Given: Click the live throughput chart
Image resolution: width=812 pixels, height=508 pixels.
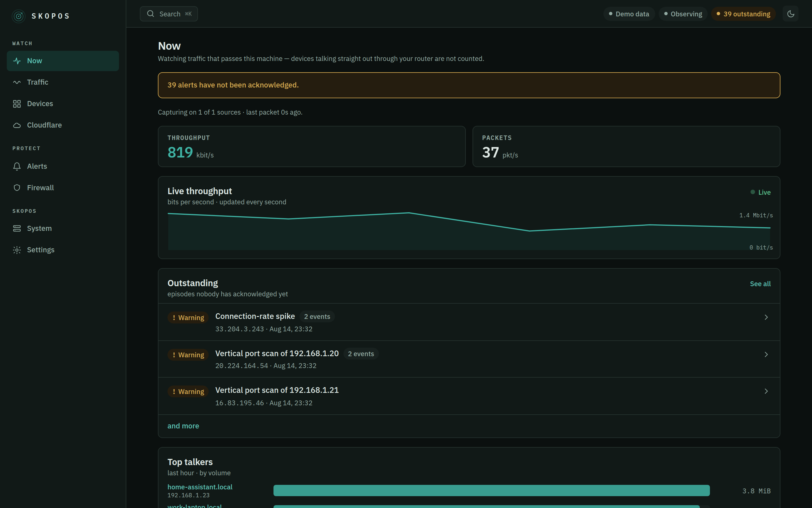Looking at the screenshot, I should [x=469, y=231].
